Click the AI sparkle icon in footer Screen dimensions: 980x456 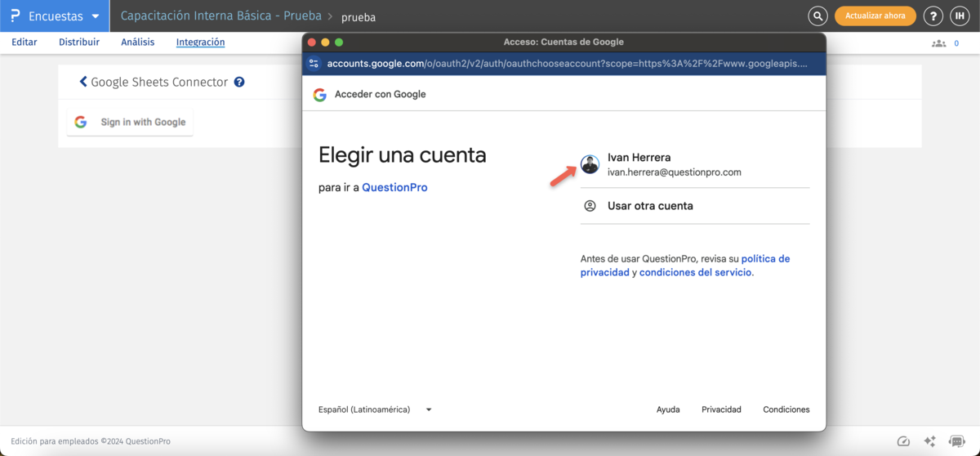pos(929,441)
